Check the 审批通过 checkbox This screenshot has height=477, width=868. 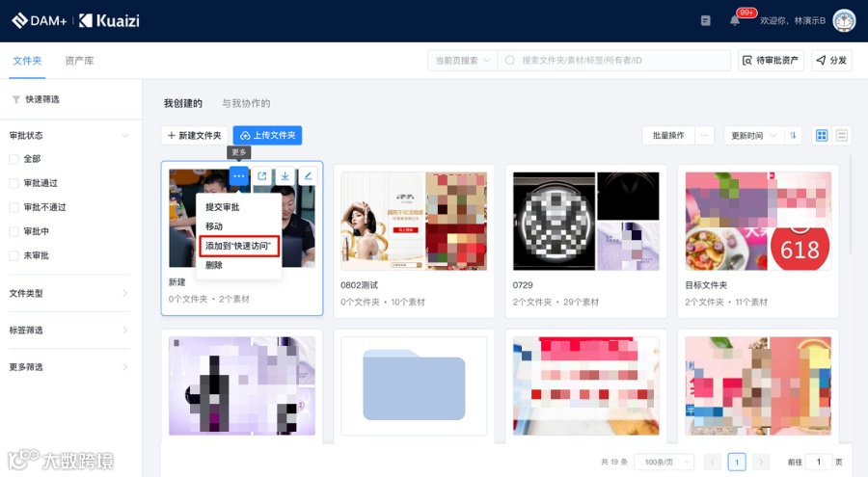(14, 183)
